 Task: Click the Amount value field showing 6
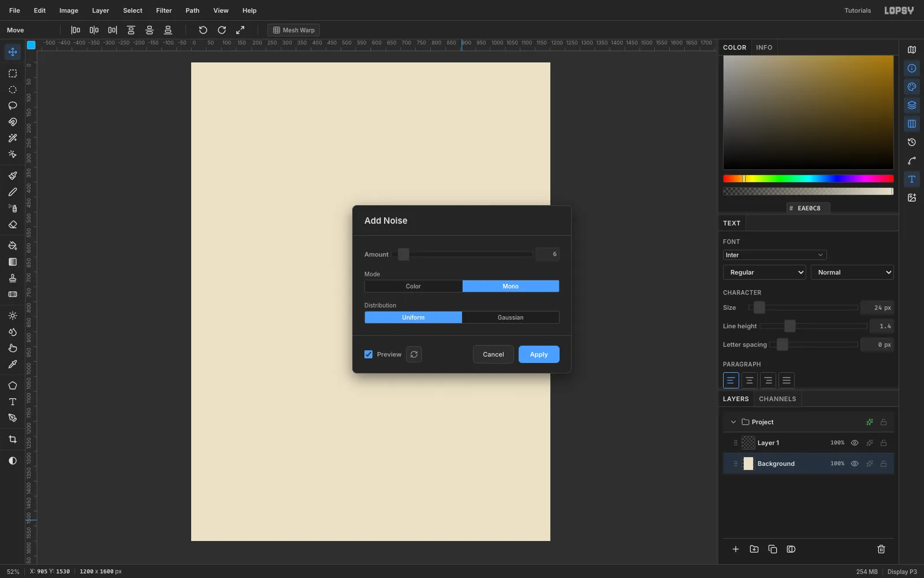click(x=547, y=254)
